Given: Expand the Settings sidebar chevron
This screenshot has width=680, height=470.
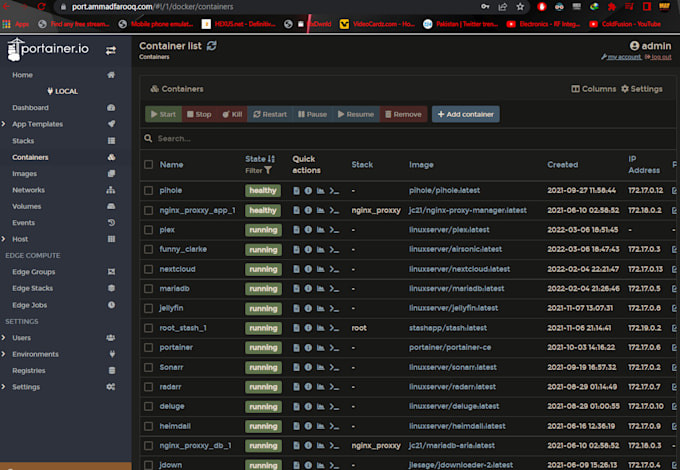Looking at the screenshot, I should coord(3,387).
